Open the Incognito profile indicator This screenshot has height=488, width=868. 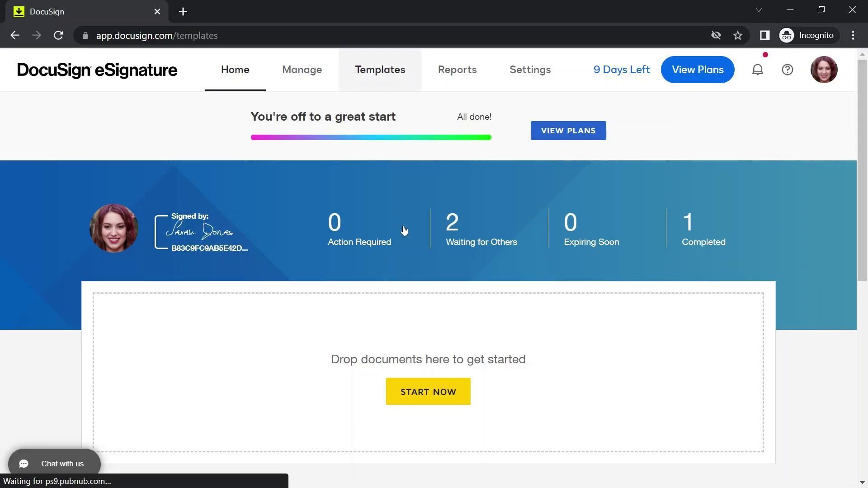pos(807,35)
